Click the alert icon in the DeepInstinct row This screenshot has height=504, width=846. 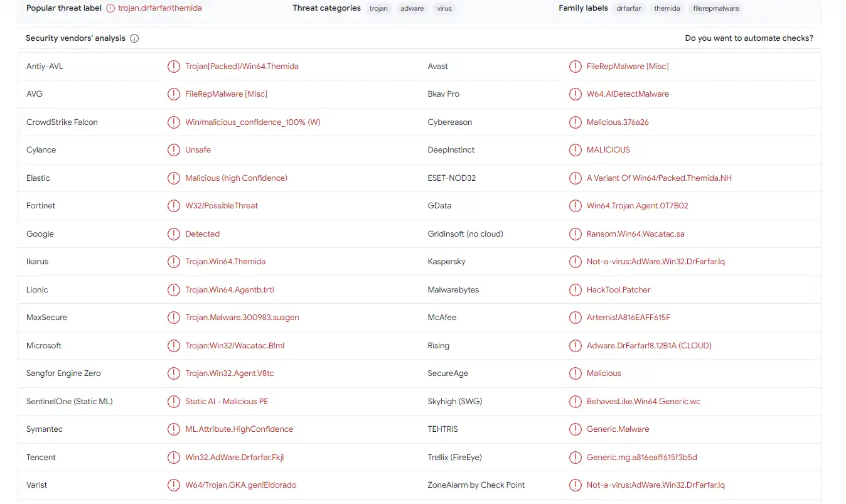[575, 150]
